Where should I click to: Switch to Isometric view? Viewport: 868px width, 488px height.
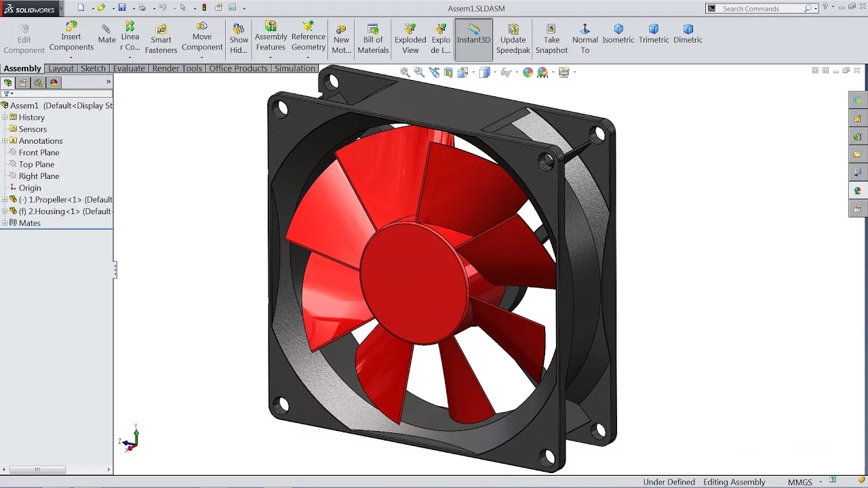click(618, 34)
